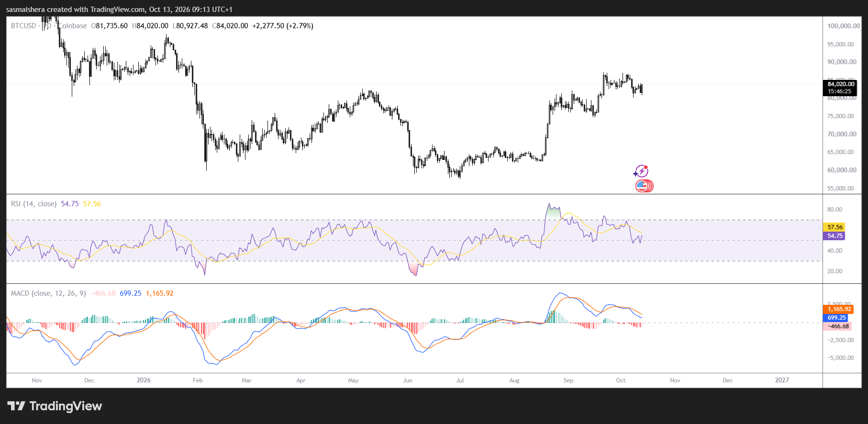Screen dimensions: 868x424
Task: Click the orange 1,165.92 tag on MACD scale
Action: pyautogui.click(x=838, y=309)
